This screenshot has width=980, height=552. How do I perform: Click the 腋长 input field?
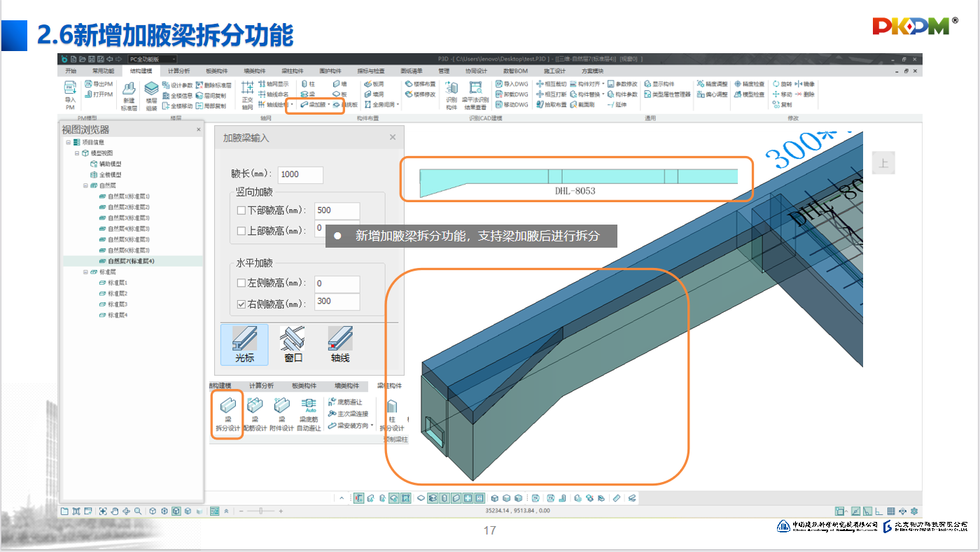(300, 175)
